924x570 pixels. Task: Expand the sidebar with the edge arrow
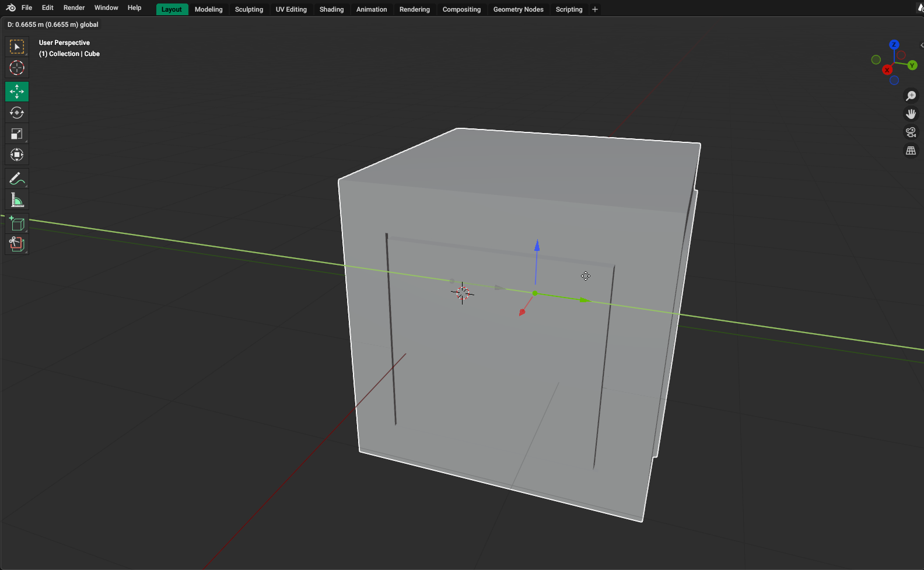click(922, 45)
